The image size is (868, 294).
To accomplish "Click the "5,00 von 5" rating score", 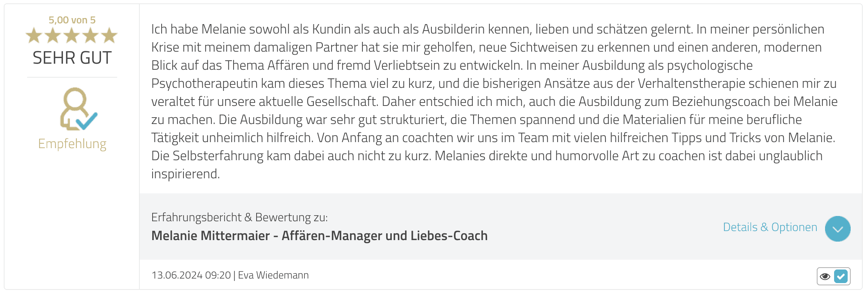I will point(72,20).
